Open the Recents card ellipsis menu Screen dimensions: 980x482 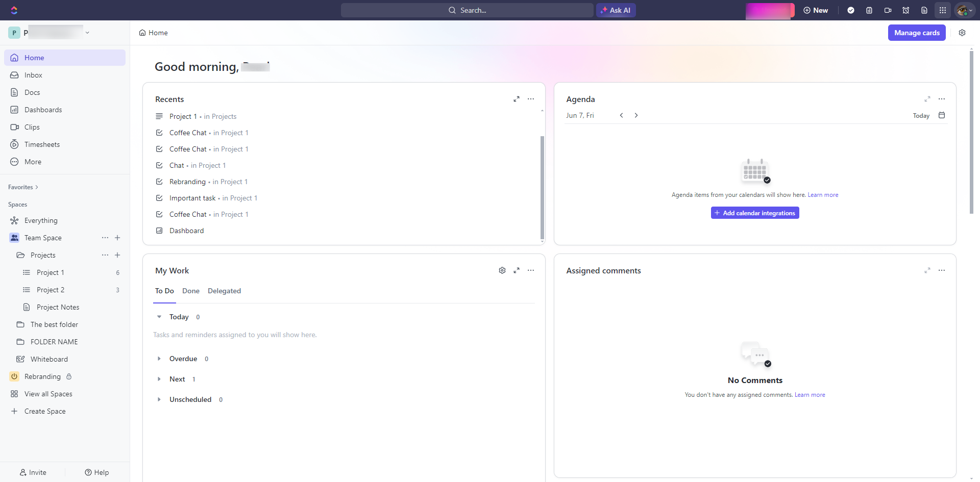point(531,99)
